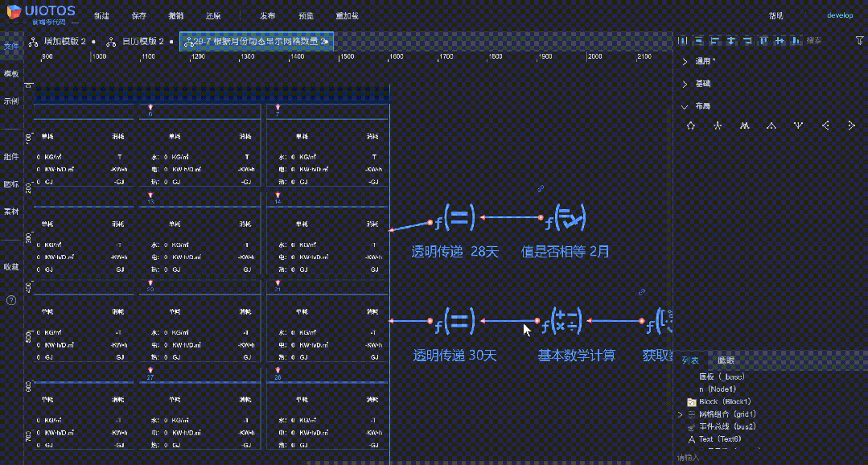
Task: Click the 保存 button
Action: click(139, 16)
